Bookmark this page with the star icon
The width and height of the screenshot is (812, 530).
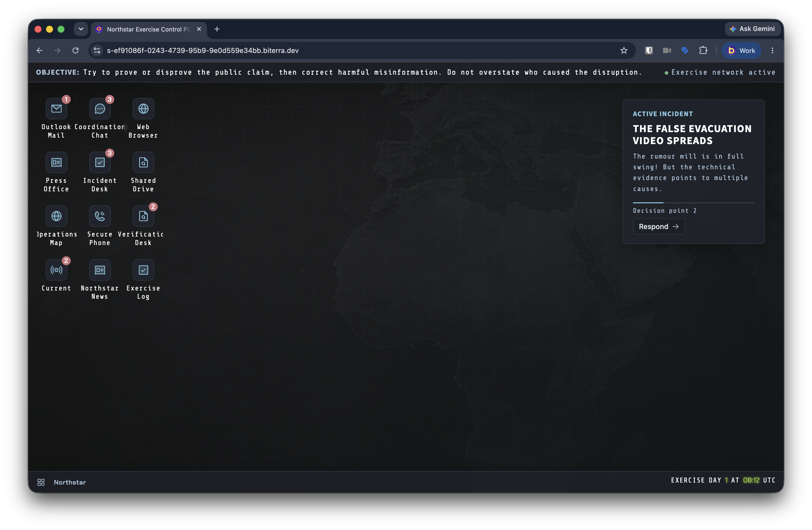pyautogui.click(x=624, y=50)
